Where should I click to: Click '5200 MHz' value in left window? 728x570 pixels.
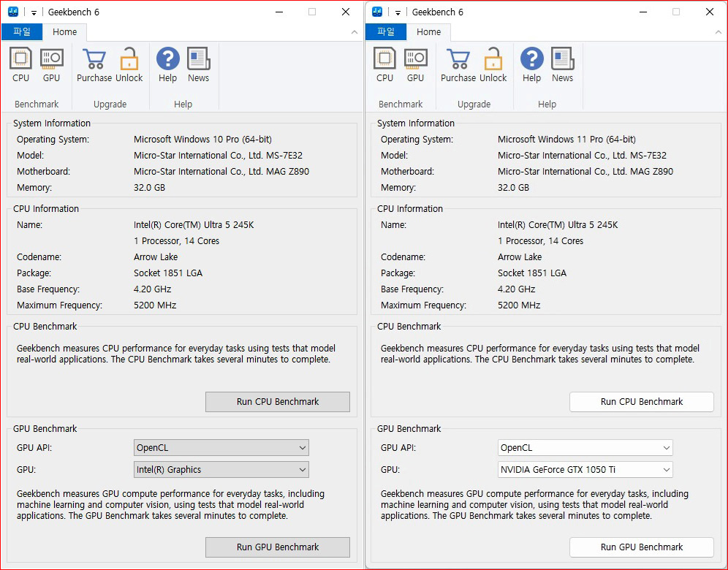[x=155, y=305]
